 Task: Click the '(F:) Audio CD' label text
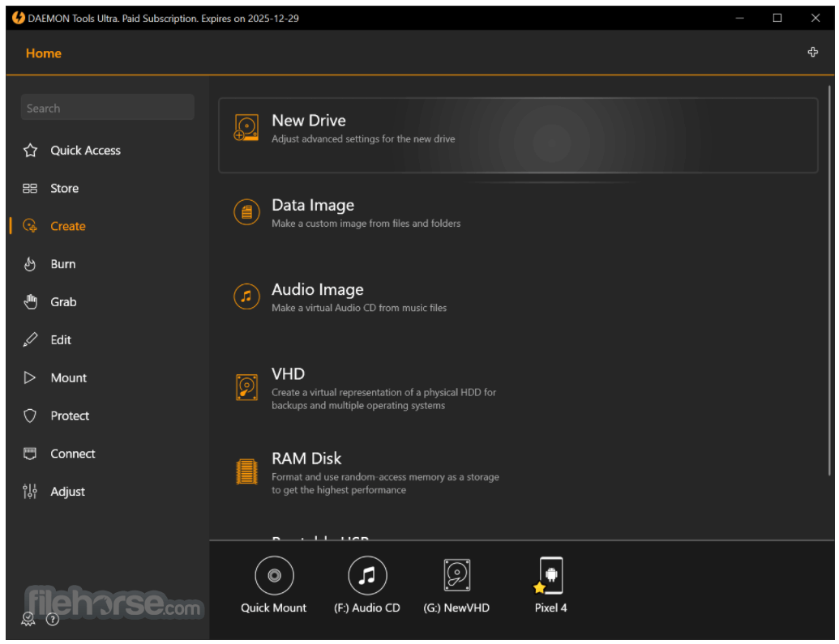[x=367, y=608]
